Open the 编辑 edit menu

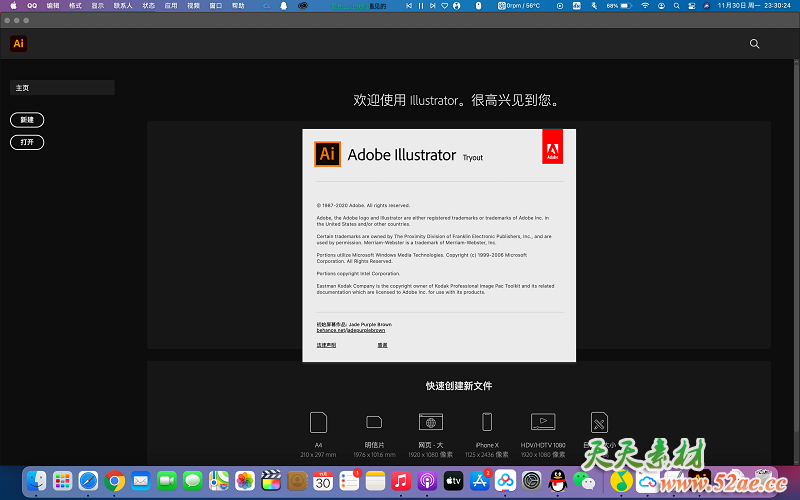pos(53,6)
